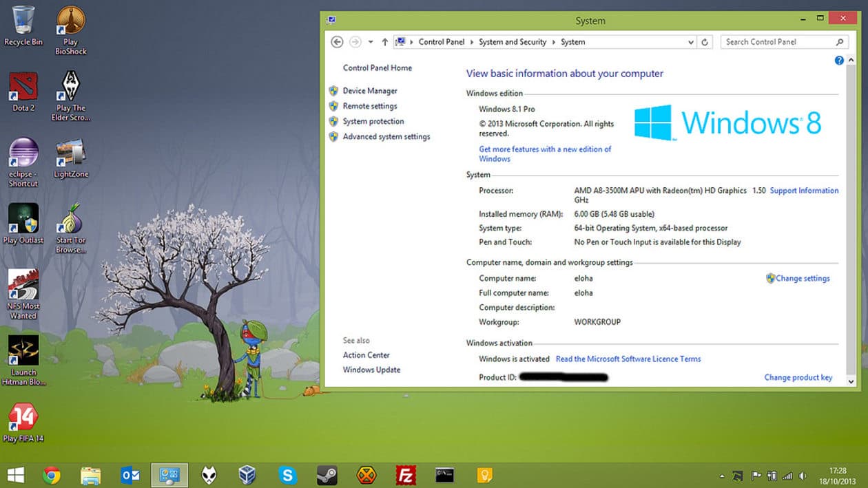Launch Steam from the taskbar

(327, 475)
